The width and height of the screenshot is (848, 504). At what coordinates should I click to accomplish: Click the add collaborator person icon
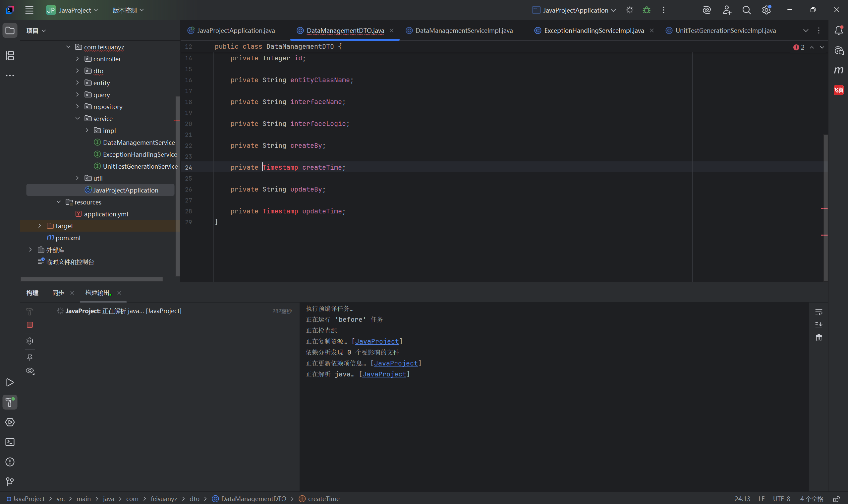coord(727,10)
